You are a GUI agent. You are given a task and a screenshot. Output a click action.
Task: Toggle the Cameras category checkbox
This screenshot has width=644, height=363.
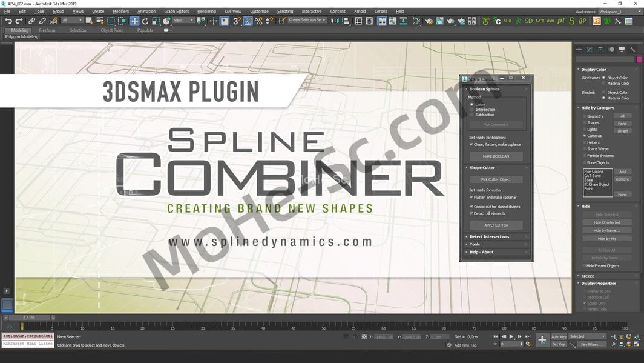585,136
